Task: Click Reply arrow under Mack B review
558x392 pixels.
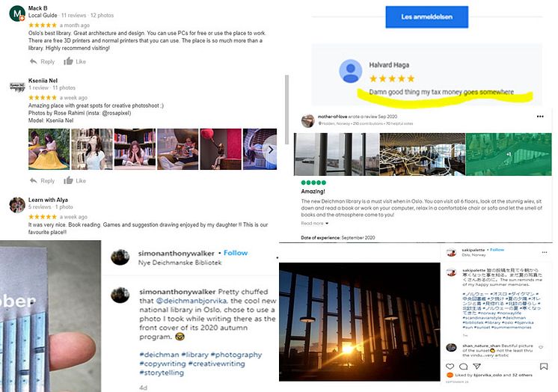Action: pyautogui.click(x=34, y=61)
